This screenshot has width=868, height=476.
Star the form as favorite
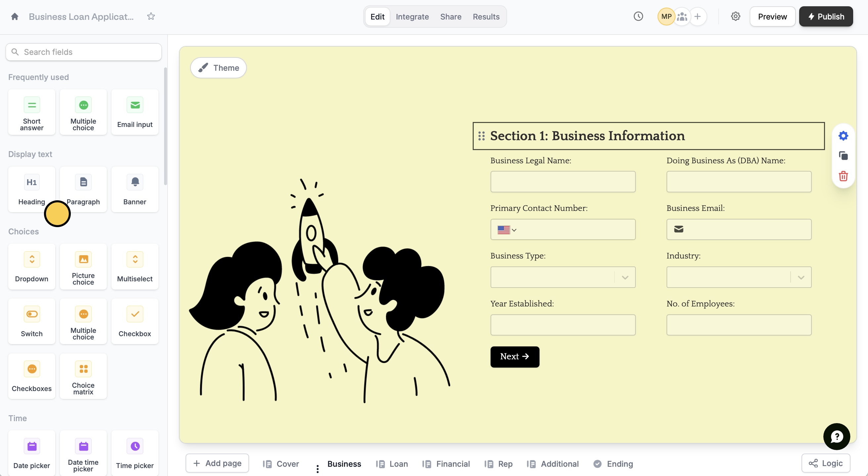pos(151,17)
